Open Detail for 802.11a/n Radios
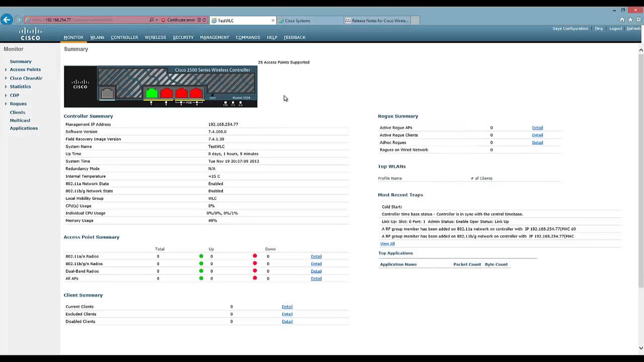The height and width of the screenshot is (362, 644). click(316, 256)
